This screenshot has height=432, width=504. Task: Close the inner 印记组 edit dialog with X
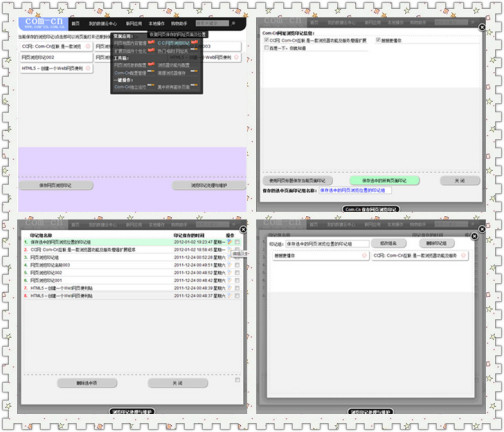474,236
